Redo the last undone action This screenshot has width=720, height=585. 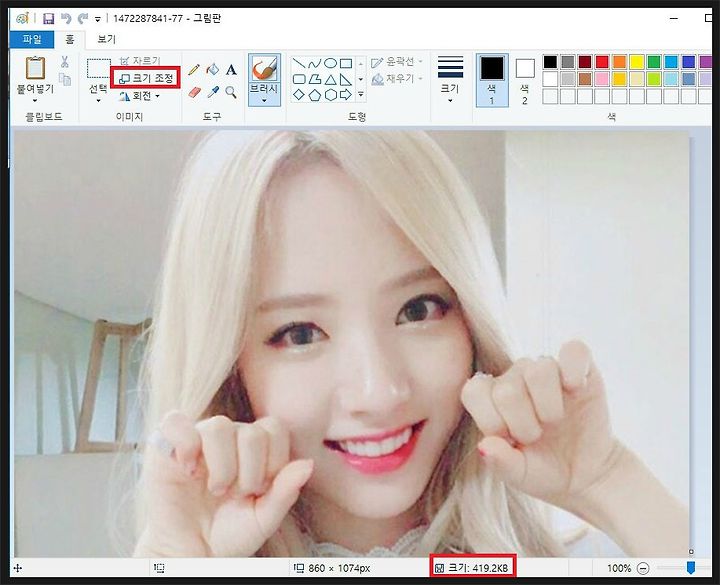coord(83,18)
